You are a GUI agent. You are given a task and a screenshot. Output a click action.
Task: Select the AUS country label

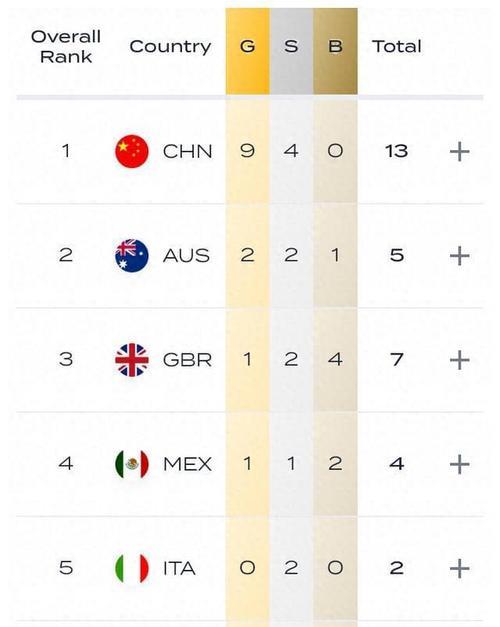[186, 256]
